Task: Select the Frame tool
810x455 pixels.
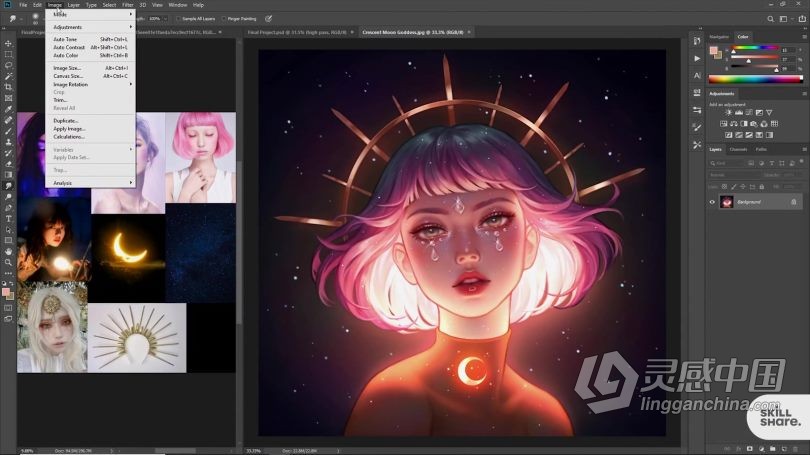Action: pos(8,98)
